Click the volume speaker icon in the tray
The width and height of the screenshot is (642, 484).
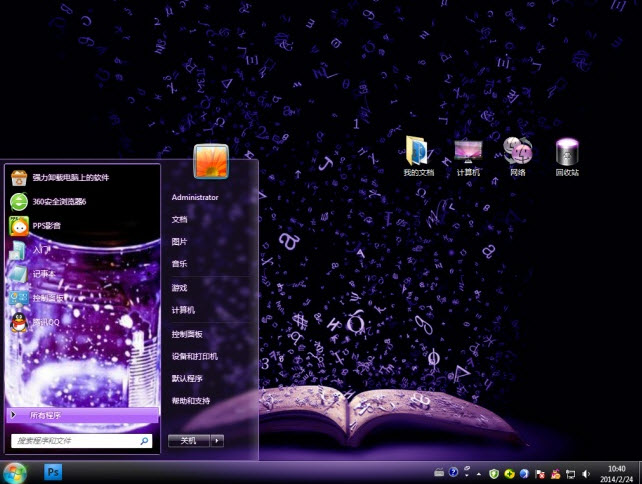point(586,472)
